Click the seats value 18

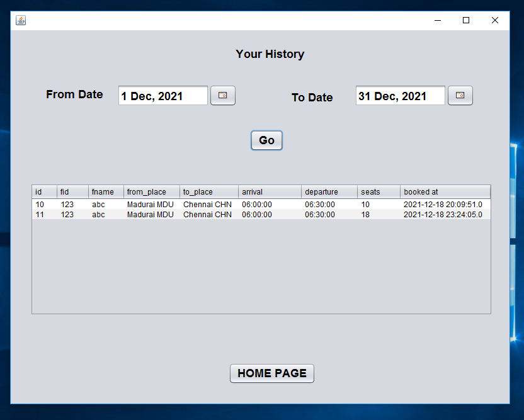click(365, 215)
